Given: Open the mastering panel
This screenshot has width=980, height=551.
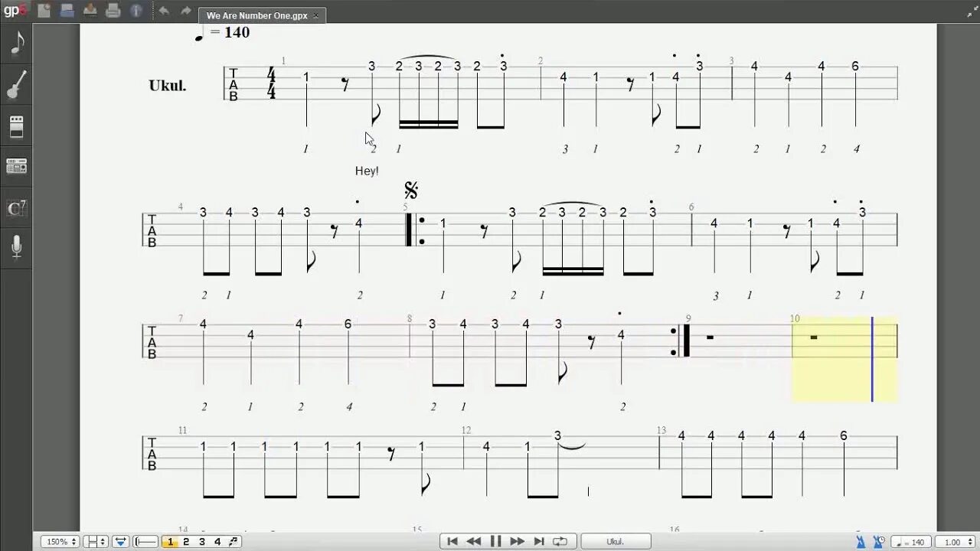Looking at the screenshot, I should point(17,166).
